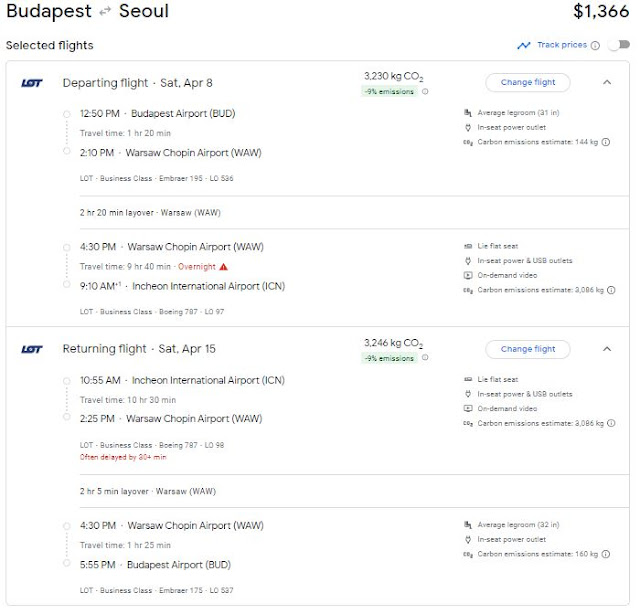Open info for departing flight -9% emissions
Image resolution: width=640 pixels, height=614 pixels.
(425, 91)
